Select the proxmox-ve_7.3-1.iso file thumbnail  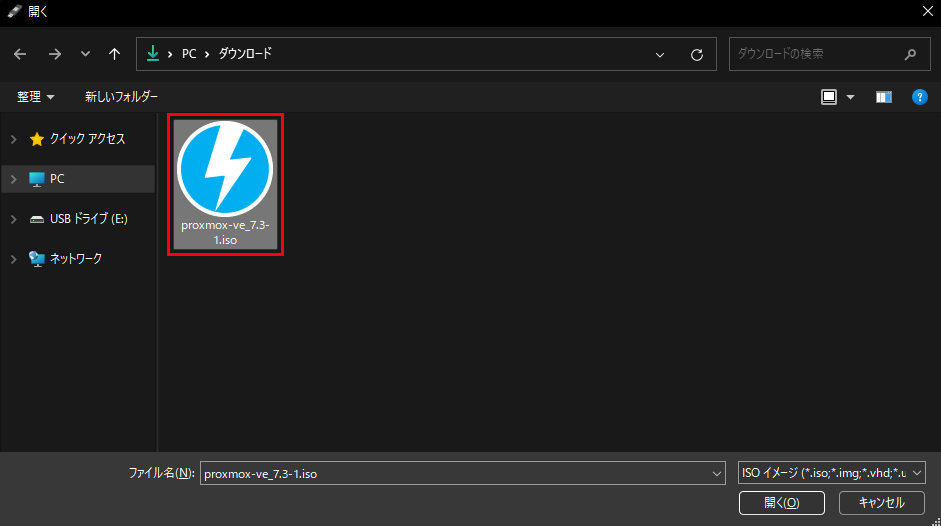coord(225,184)
